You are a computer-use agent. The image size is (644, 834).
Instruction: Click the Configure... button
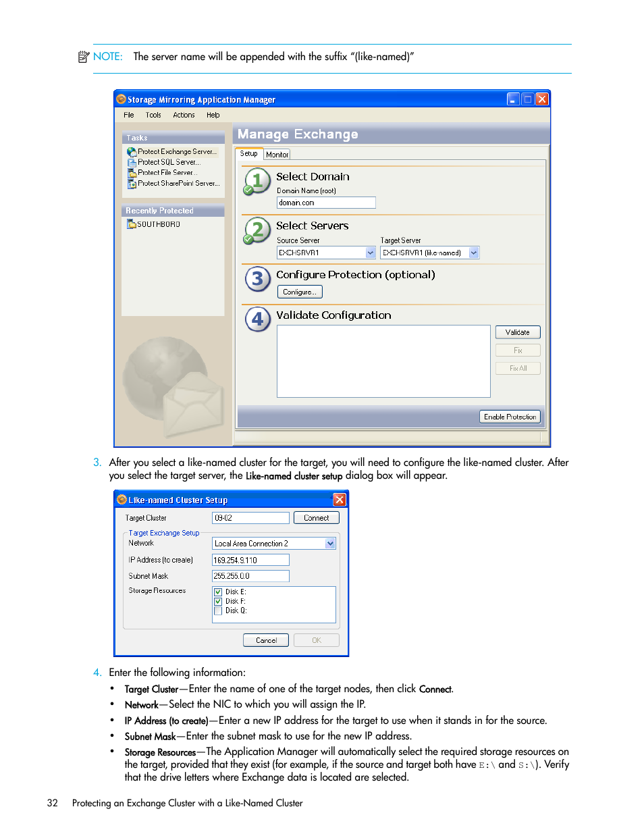coord(300,292)
